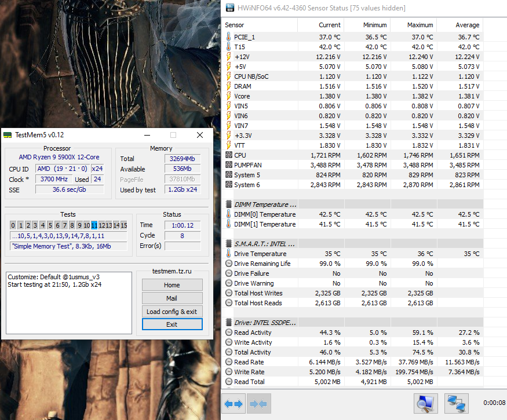
Task: Click the DIMM[1] Temperature thermometer icon
Action: pos(229,224)
